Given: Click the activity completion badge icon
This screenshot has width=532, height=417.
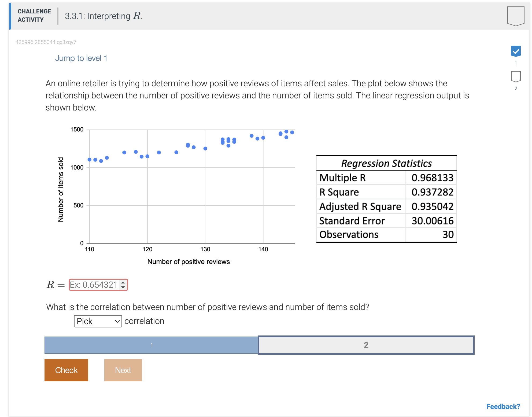Looking at the screenshot, I should coord(515,16).
